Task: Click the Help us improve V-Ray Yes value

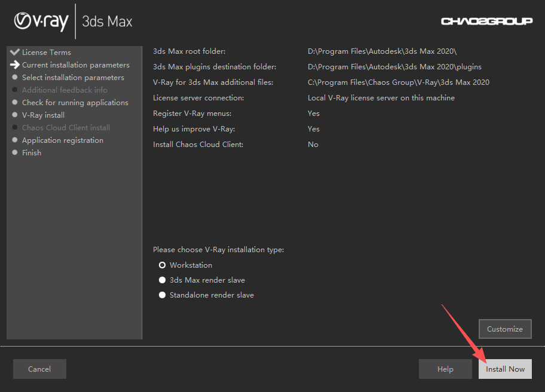Action: click(x=314, y=129)
